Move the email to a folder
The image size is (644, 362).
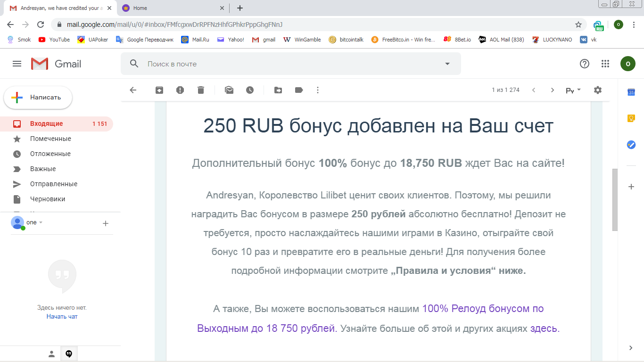click(278, 90)
